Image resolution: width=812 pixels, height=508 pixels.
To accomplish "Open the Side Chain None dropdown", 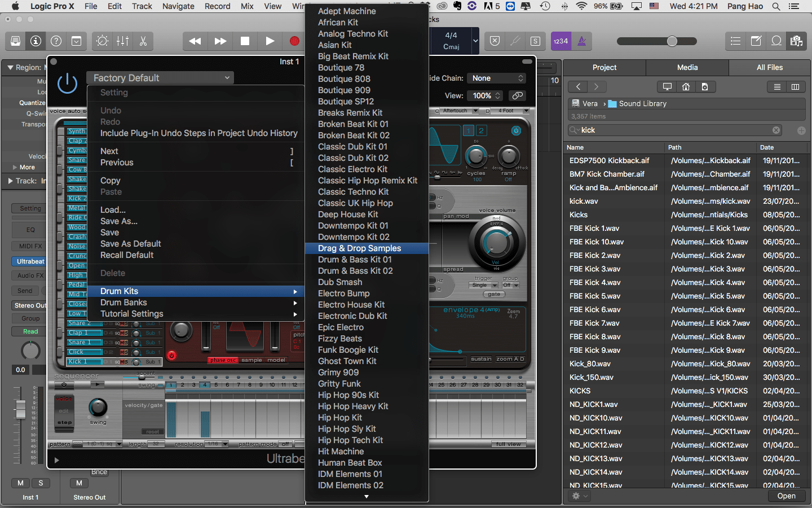I will tap(497, 78).
